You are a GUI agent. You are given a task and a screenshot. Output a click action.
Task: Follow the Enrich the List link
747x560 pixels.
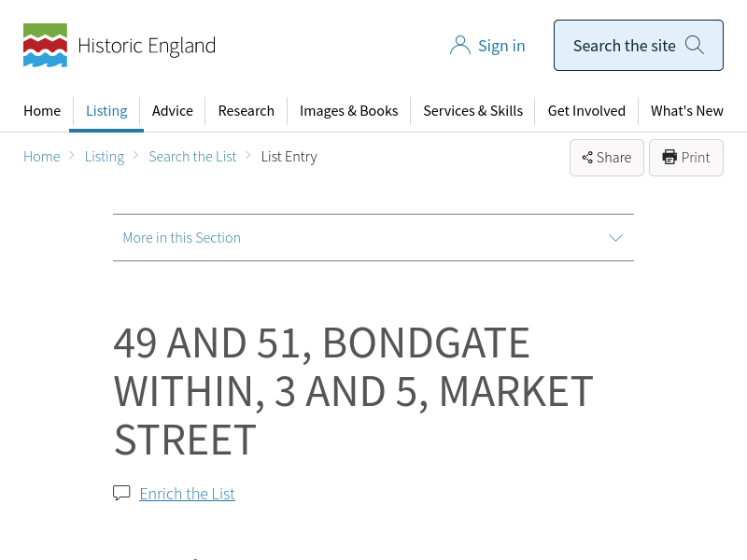[x=187, y=494]
